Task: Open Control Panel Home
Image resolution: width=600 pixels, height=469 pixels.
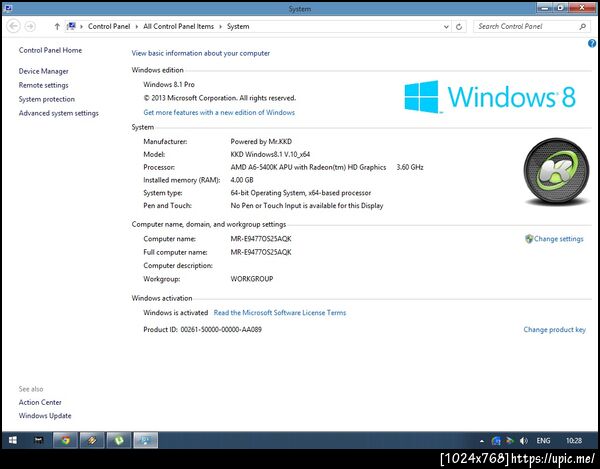Action: (50, 50)
